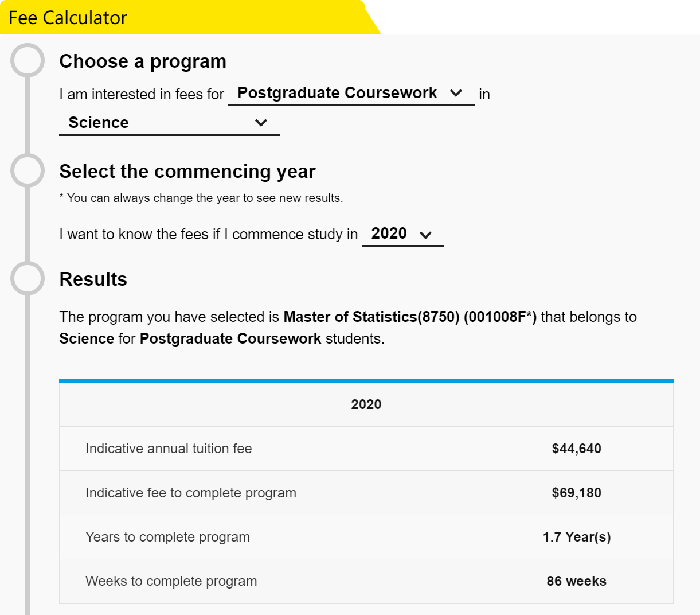Click the Select the commencing year heading
This screenshot has height=615, width=700.
click(187, 172)
